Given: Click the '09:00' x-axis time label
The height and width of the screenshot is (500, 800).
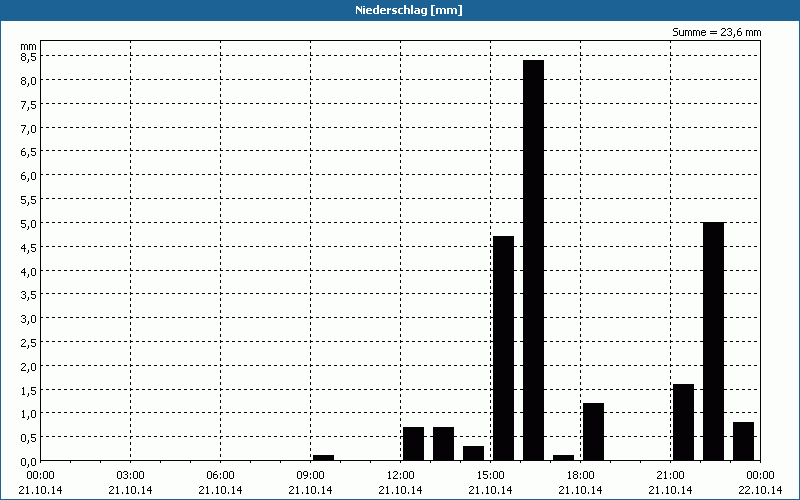Looking at the screenshot, I should tap(310, 476).
